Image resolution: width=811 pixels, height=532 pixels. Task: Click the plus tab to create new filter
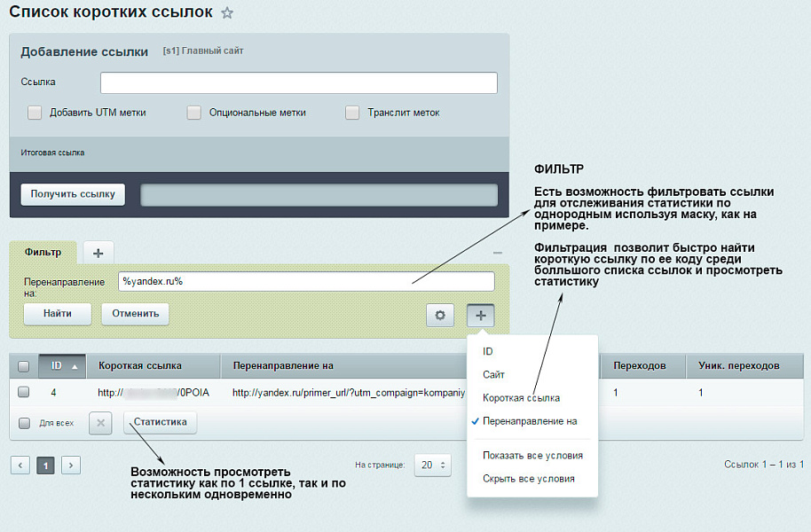click(x=98, y=252)
